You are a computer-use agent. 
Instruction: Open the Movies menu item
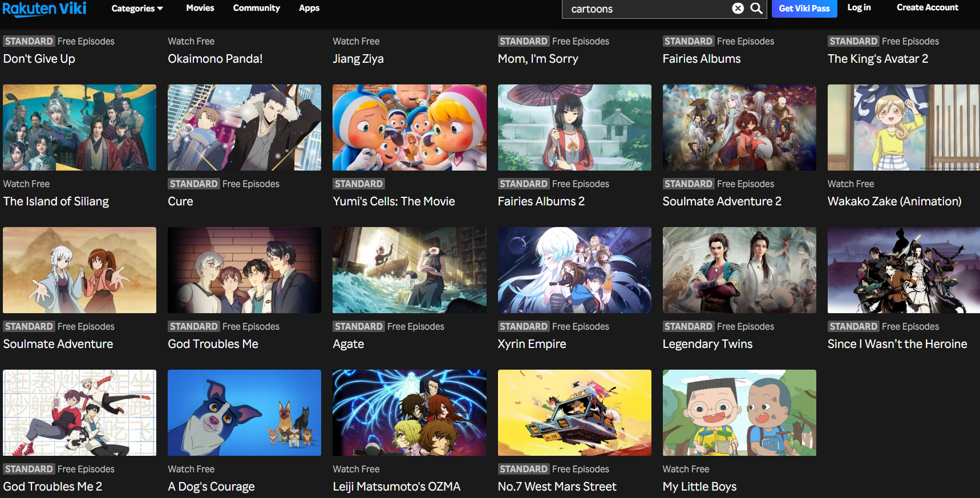click(x=200, y=8)
